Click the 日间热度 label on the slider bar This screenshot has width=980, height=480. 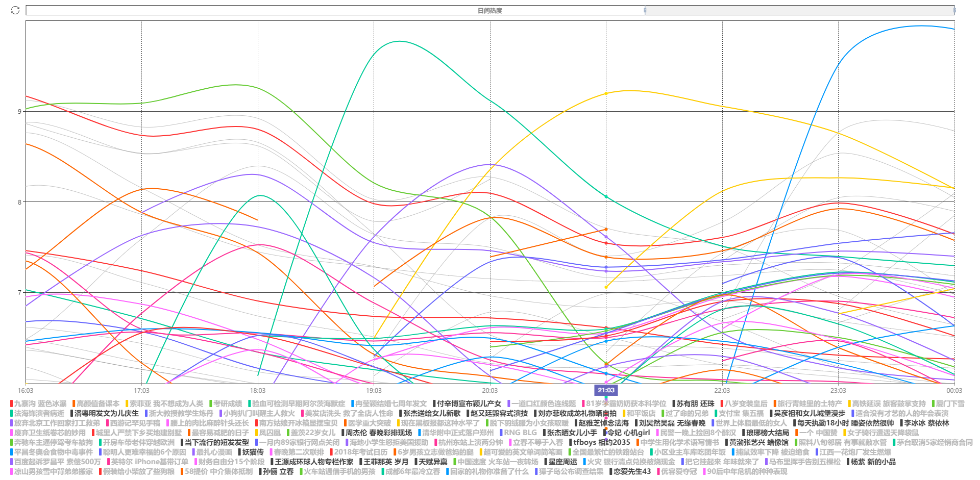[x=490, y=11]
